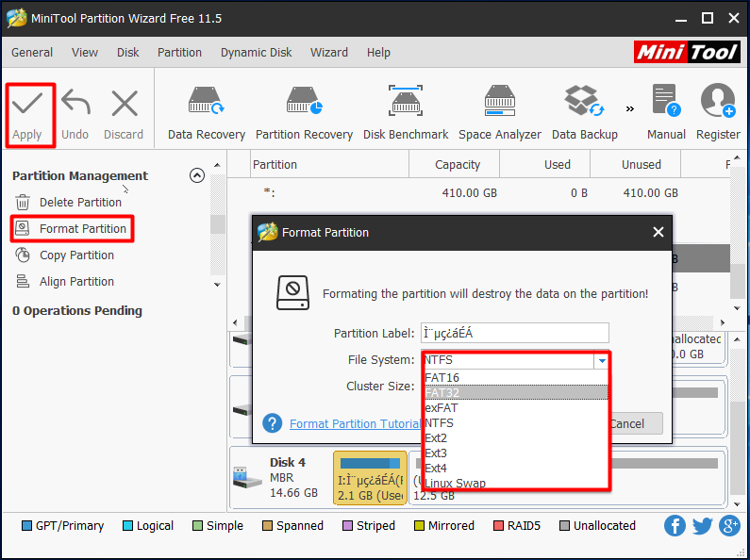Open the Google Plus share icon
Viewport: 750px width, 560px height.
[x=729, y=526]
